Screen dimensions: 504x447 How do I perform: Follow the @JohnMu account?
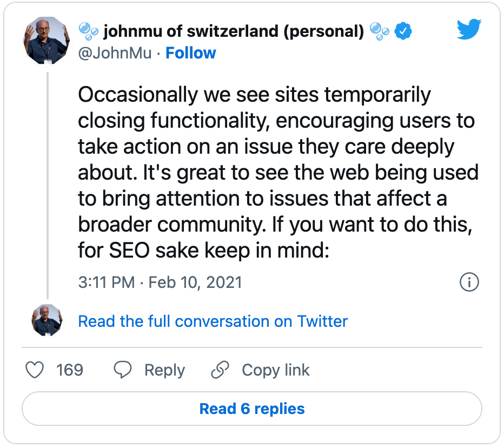pos(190,52)
